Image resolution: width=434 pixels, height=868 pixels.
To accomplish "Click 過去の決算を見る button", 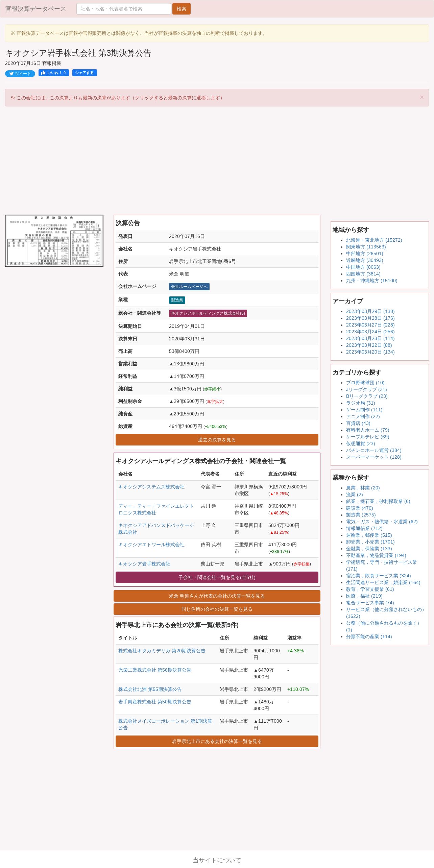I will coord(217,440).
